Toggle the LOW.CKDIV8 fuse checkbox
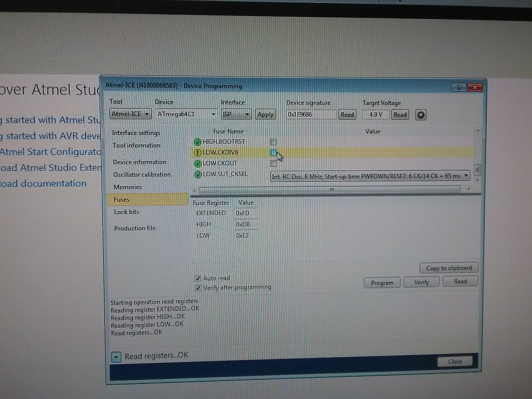This screenshot has width=532, height=399. (273, 152)
